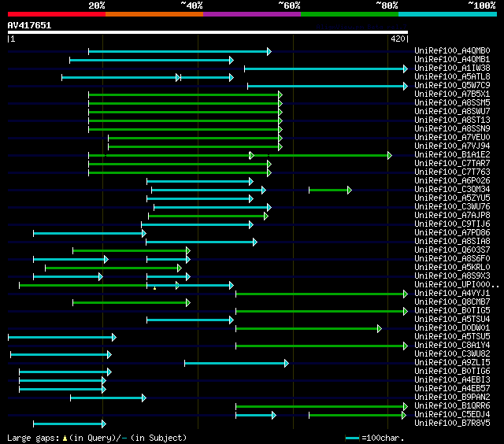Select the UniRef100_A8S9X3 label
Screen dimensions: 504x444
pyautogui.click(x=452, y=276)
